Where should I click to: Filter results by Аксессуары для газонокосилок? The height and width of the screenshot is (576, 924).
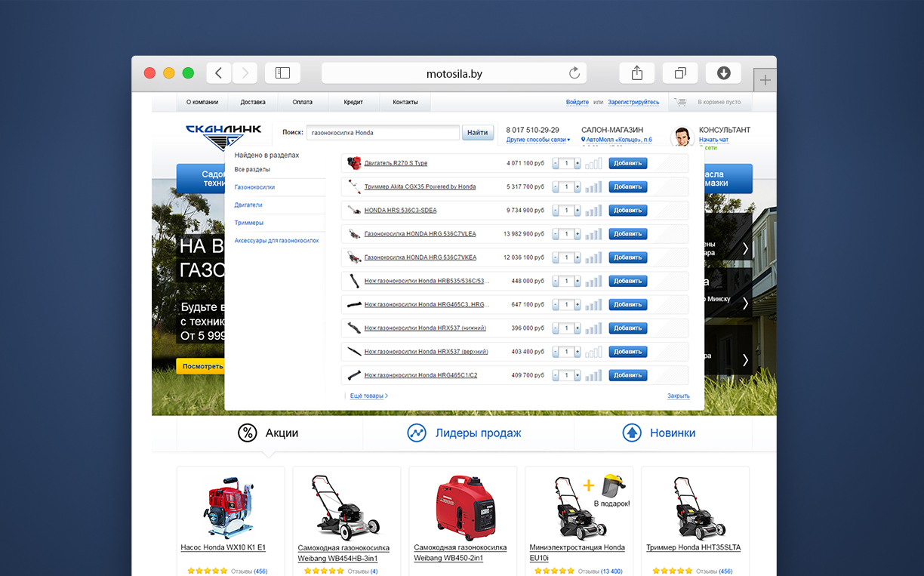click(277, 240)
